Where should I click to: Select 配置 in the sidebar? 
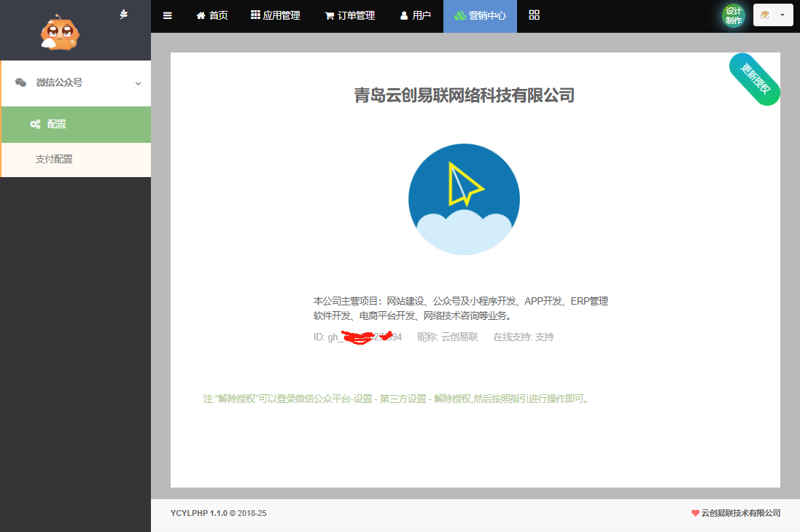[x=57, y=124]
